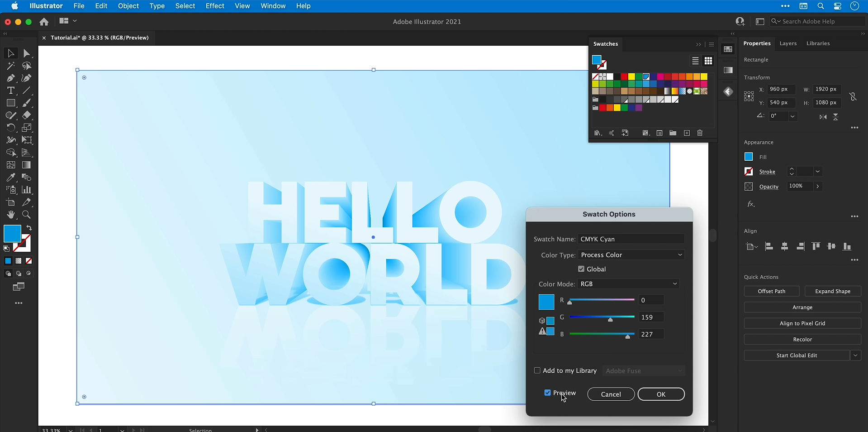Image resolution: width=868 pixels, height=432 pixels.
Task: Open the Color Type dropdown
Action: 631,255
